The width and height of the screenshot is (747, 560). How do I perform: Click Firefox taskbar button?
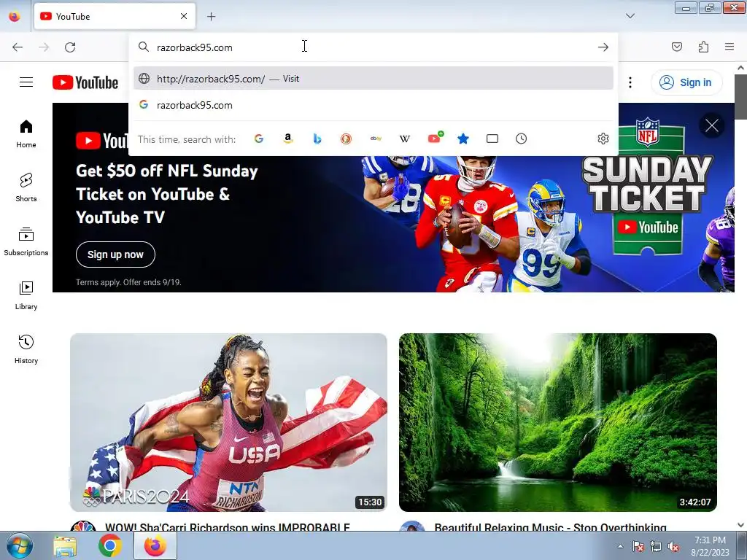coord(155,545)
